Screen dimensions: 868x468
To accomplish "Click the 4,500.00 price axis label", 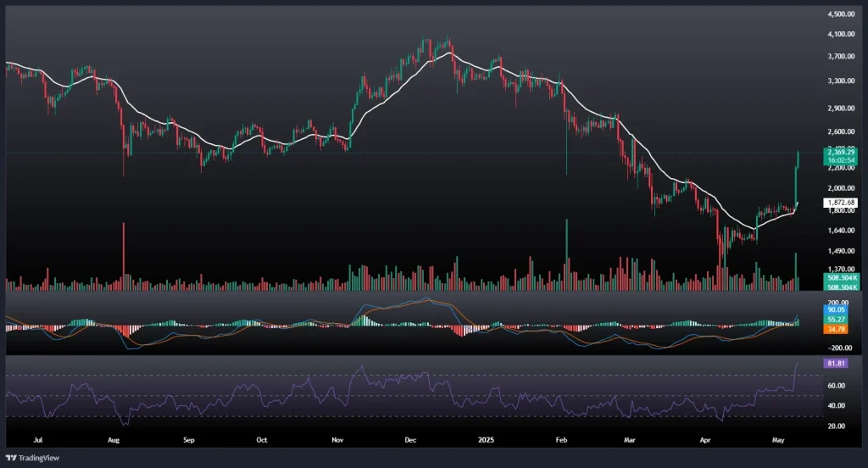I will point(840,14).
